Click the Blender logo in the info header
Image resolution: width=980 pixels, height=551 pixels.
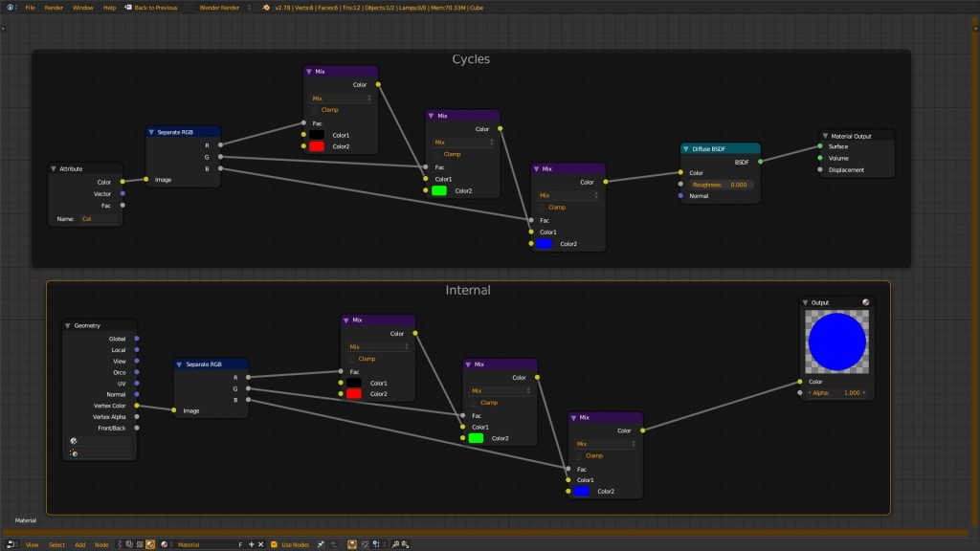[x=11, y=7]
